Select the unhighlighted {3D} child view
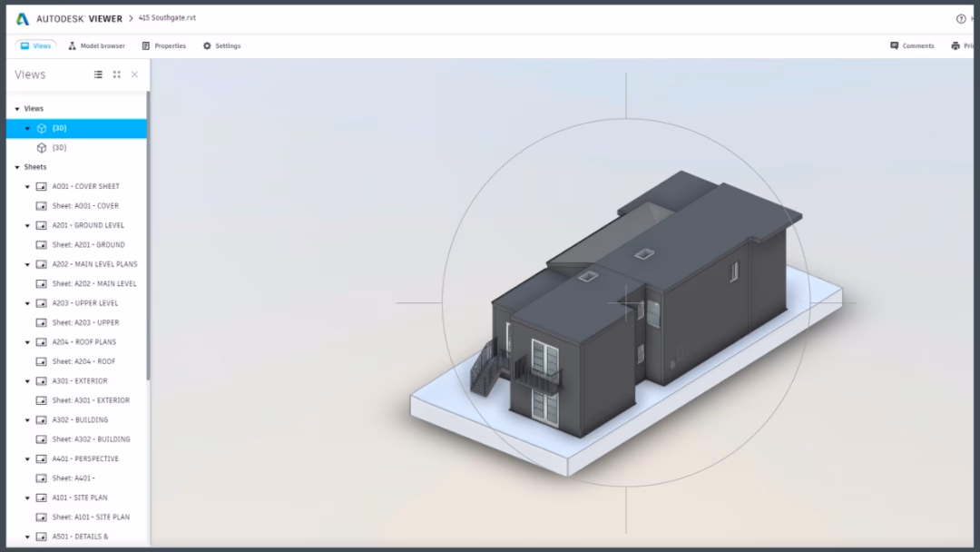 [x=59, y=148]
